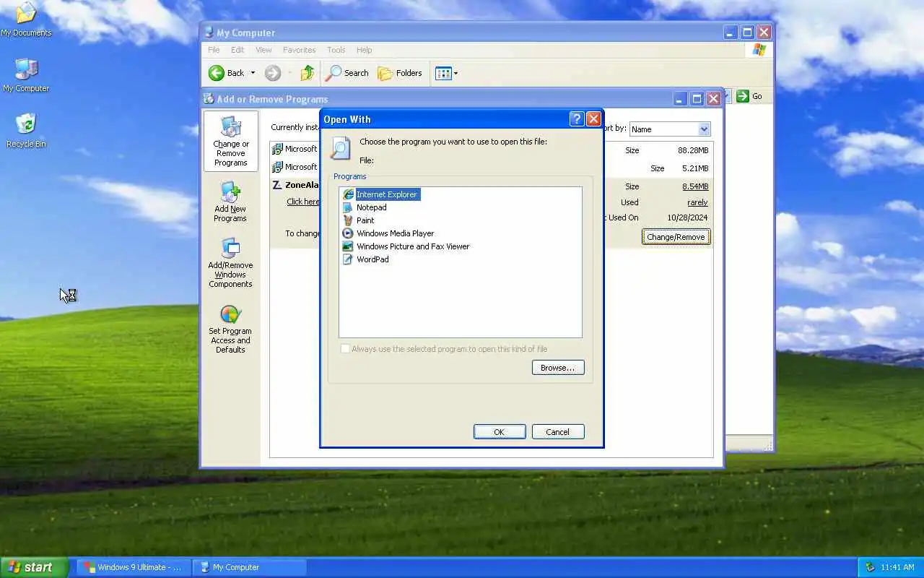Open the File menu in My Computer
Viewport: 924px width, 578px height.
point(214,50)
